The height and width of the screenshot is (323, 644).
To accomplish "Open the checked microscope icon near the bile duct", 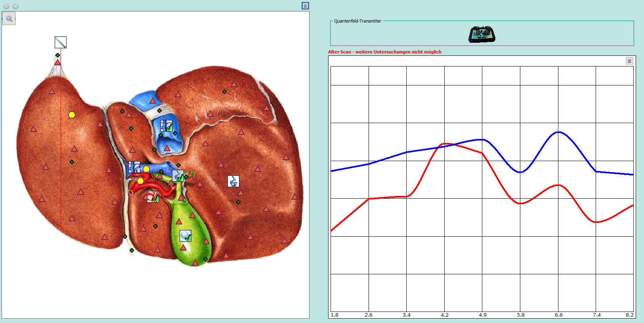I will click(178, 176).
